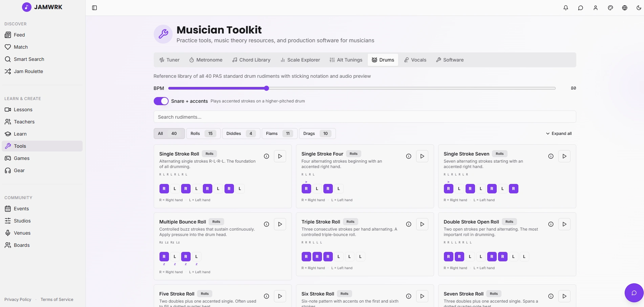Open Boards in sidebar
Screen dimensions: 644x307
pos(42,245)
